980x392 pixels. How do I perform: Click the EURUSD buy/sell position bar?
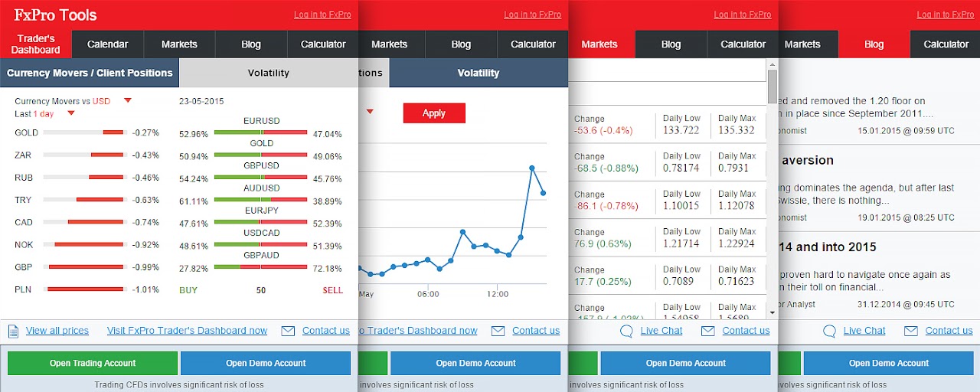point(261,133)
